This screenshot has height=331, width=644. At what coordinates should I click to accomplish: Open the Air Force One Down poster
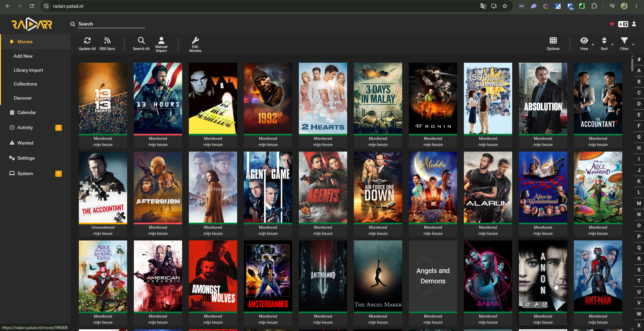[378, 187]
